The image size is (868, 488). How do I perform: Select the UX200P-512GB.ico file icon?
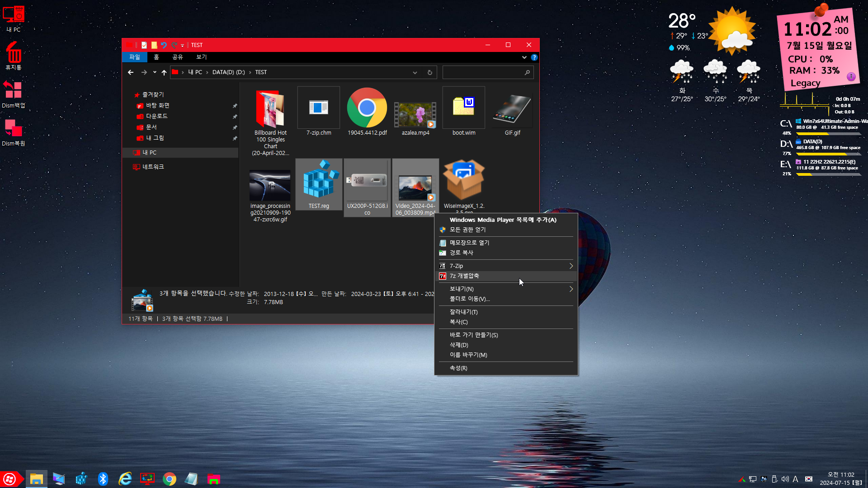tap(367, 181)
